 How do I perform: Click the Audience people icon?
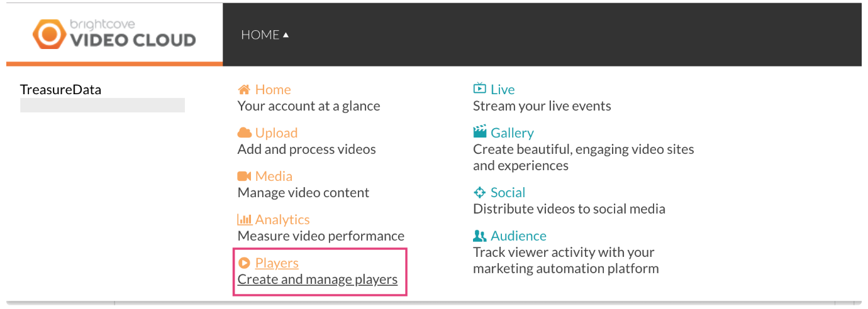click(x=480, y=236)
